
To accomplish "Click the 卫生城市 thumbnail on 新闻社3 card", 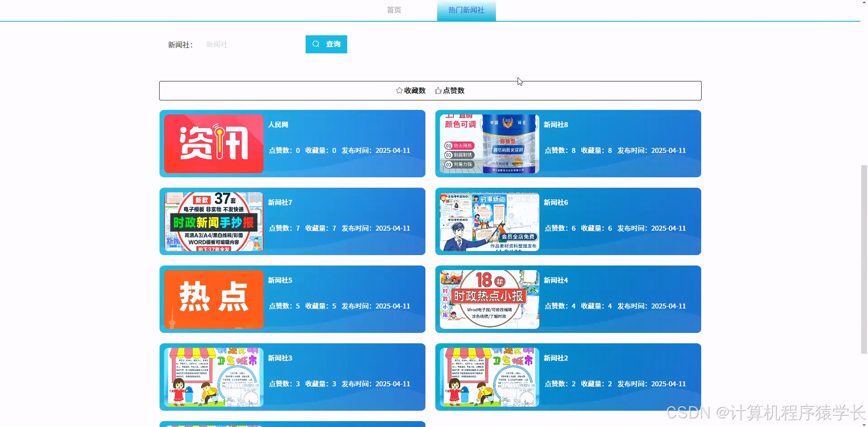I will pyautogui.click(x=213, y=377).
